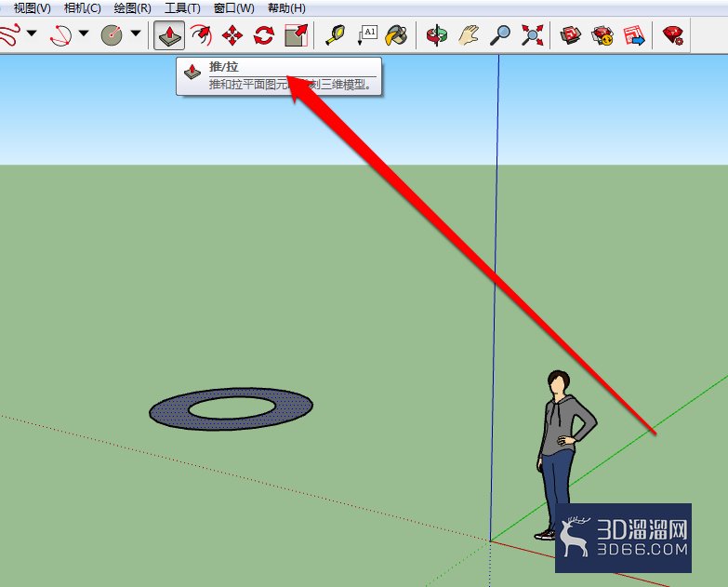Open the 窗口(W) menu
This screenshot has width=728, height=587.
click(234, 7)
